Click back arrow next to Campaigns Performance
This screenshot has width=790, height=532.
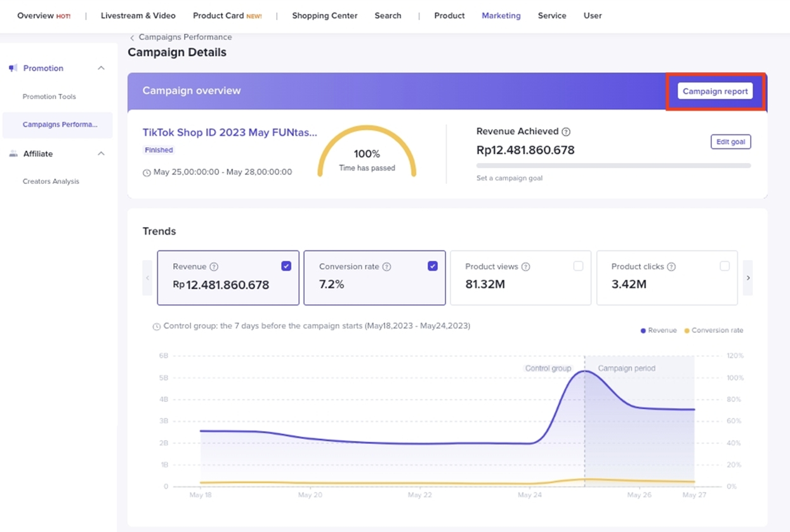click(x=132, y=37)
